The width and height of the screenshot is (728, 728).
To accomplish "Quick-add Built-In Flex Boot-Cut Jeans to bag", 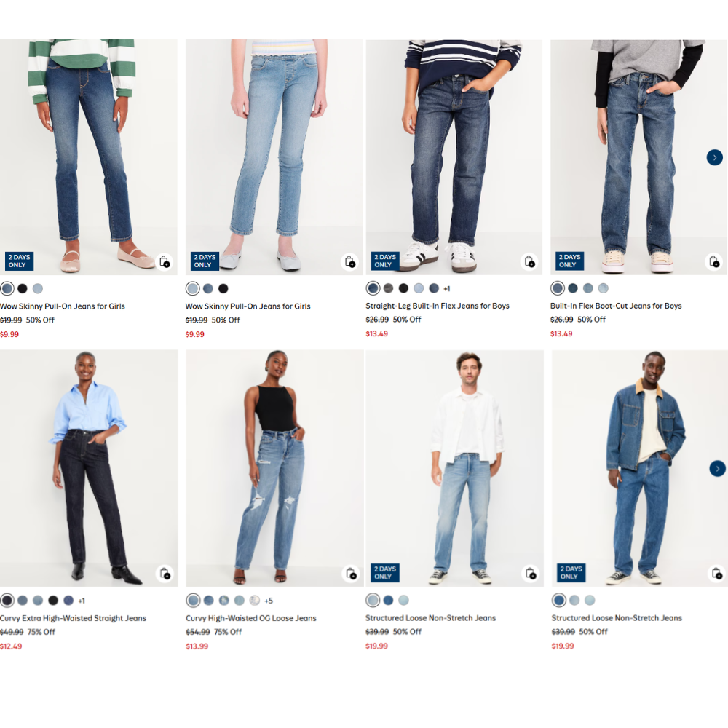I will pos(714,262).
